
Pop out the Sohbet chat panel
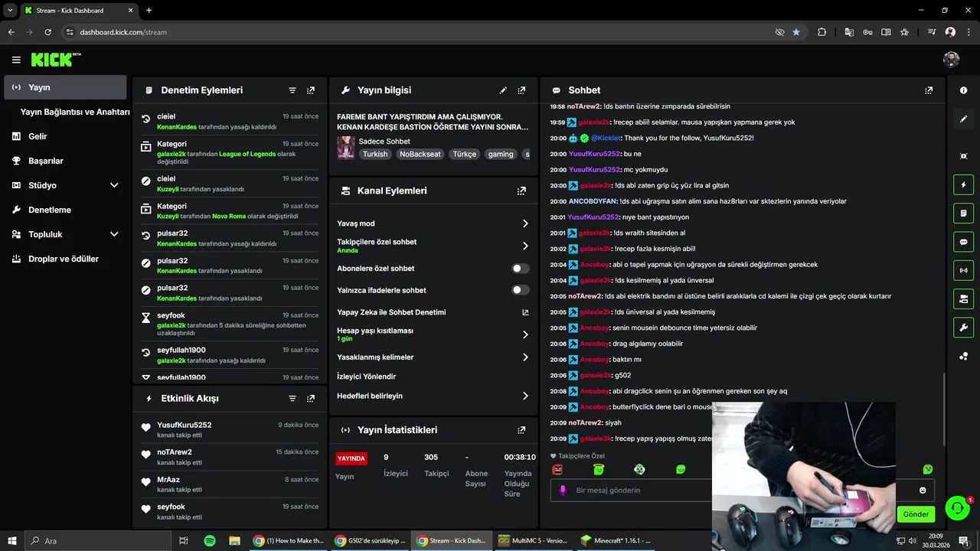coord(929,90)
